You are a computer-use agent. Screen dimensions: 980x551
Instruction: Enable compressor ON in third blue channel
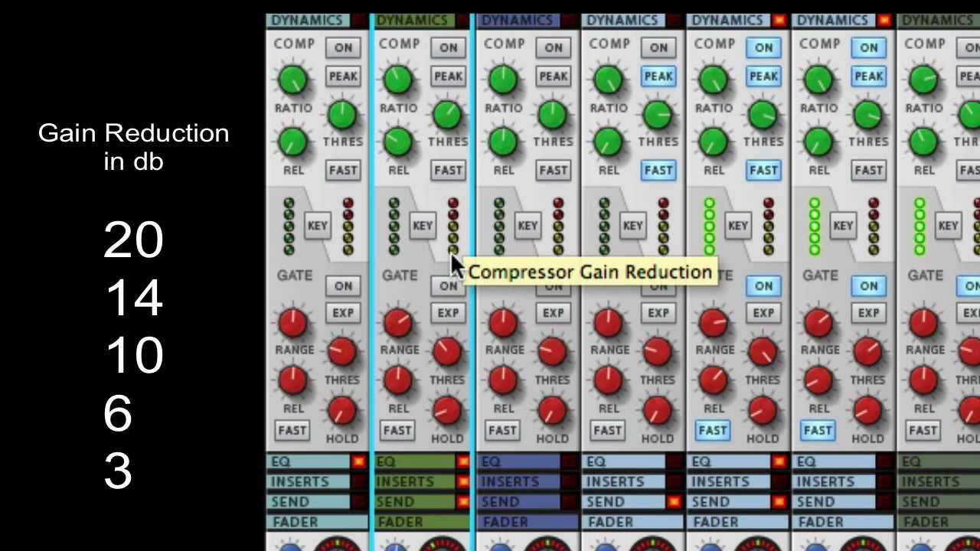(553, 47)
